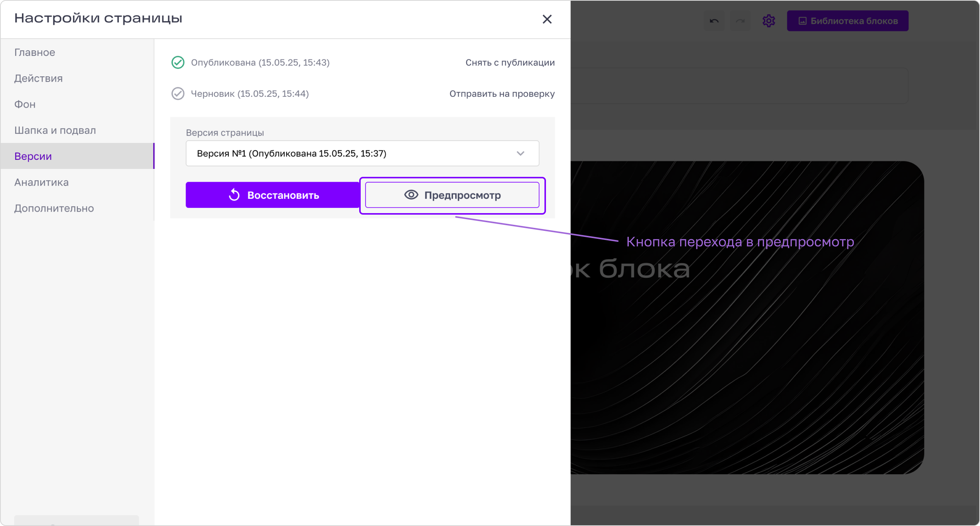Open the Действия settings section
Image resolution: width=980 pixels, height=526 pixels.
point(77,78)
